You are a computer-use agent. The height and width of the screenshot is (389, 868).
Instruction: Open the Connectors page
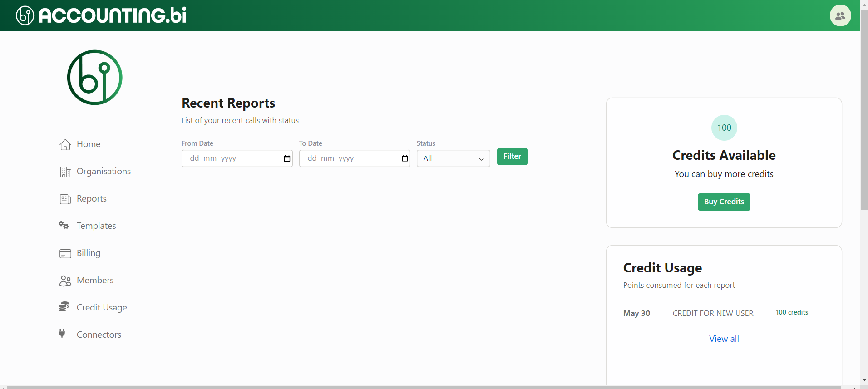click(x=99, y=335)
